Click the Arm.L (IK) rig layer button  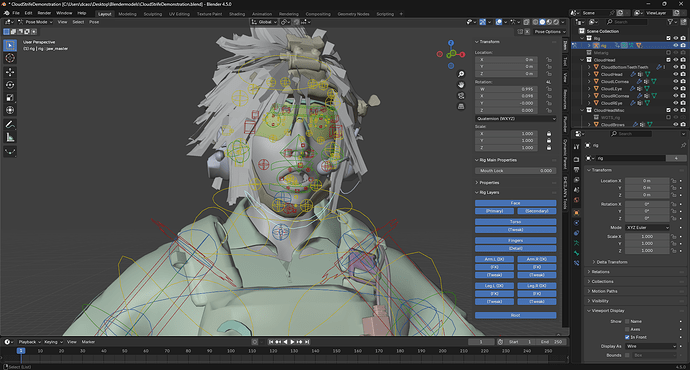tap(494, 259)
